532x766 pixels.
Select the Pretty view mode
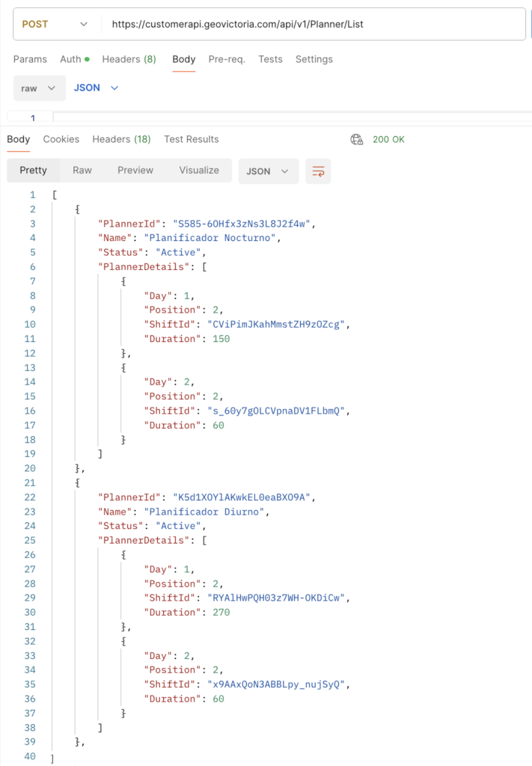[x=33, y=170]
